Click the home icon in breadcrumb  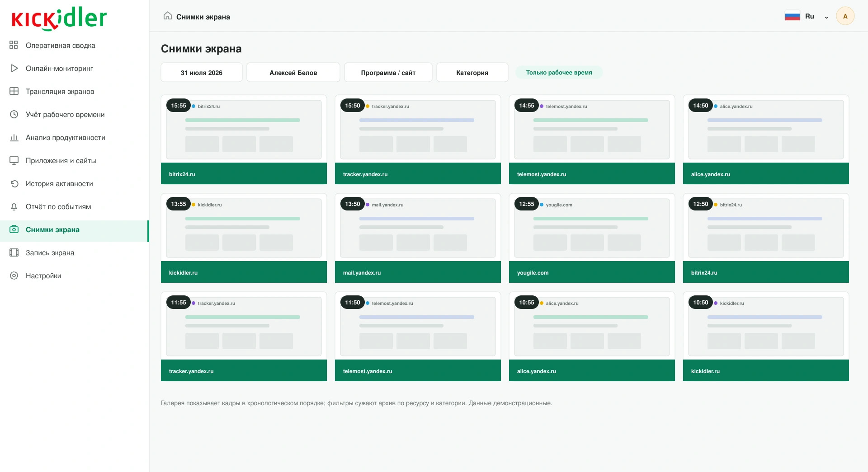(168, 16)
